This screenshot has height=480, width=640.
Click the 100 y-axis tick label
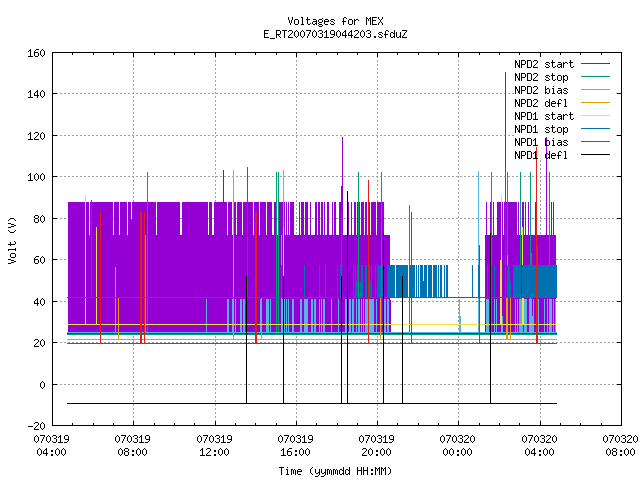pyautogui.click(x=36, y=177)
